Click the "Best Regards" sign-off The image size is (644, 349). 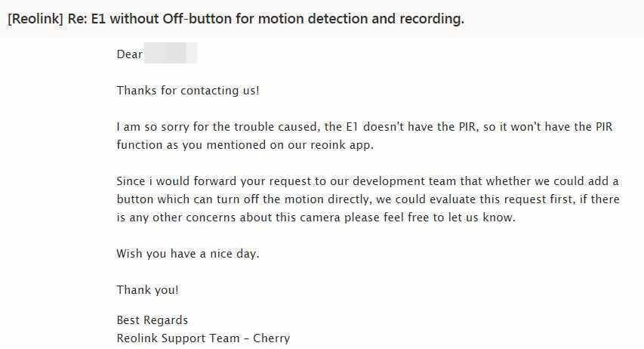[152, 320]
